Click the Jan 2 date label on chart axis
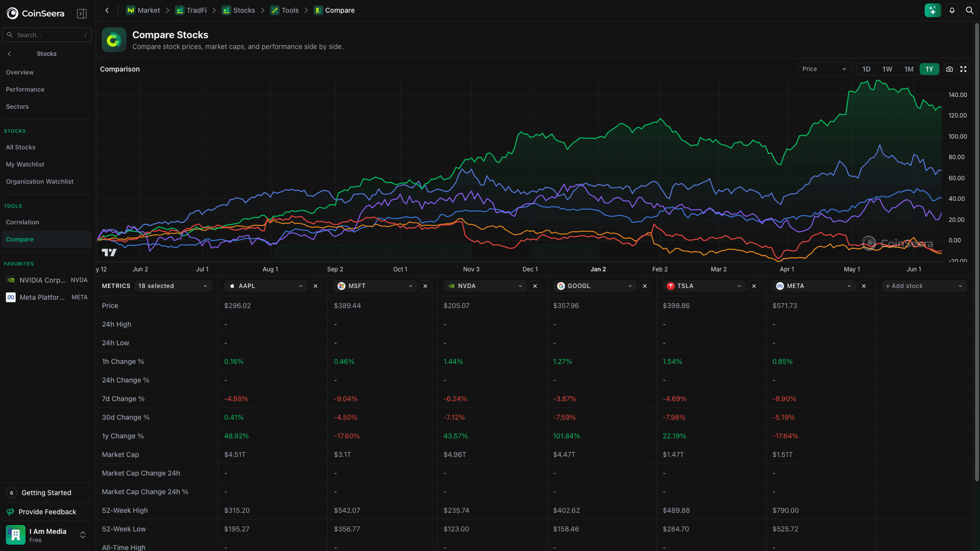This screenshot has height=551, width=980. pos(598,269)
